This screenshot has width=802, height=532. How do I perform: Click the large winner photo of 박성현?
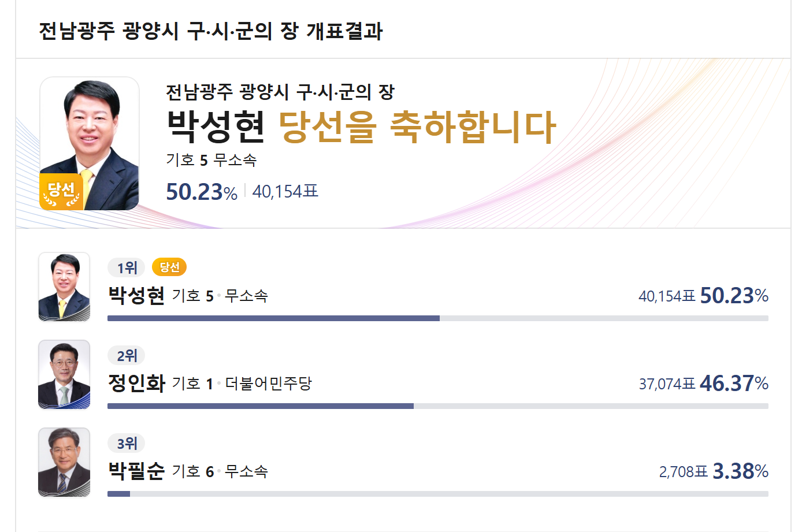pos(90,144)
